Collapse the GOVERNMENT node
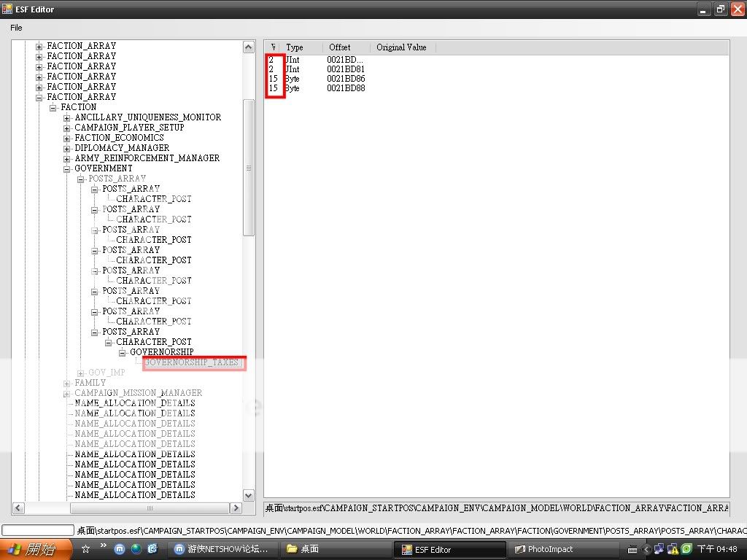The width and height of the screenshot is (747, 560). click(x=67, y=168)
